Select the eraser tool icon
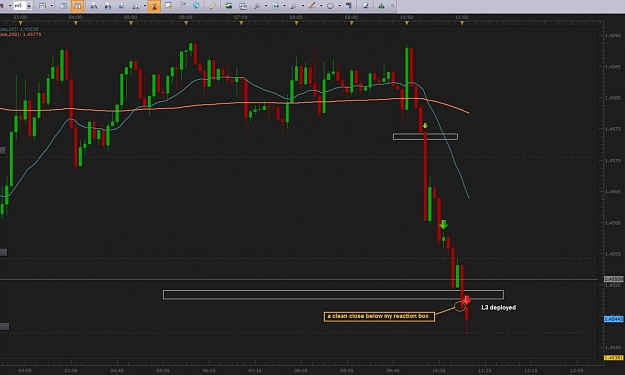The image size is (625, 375). [365, 6]
